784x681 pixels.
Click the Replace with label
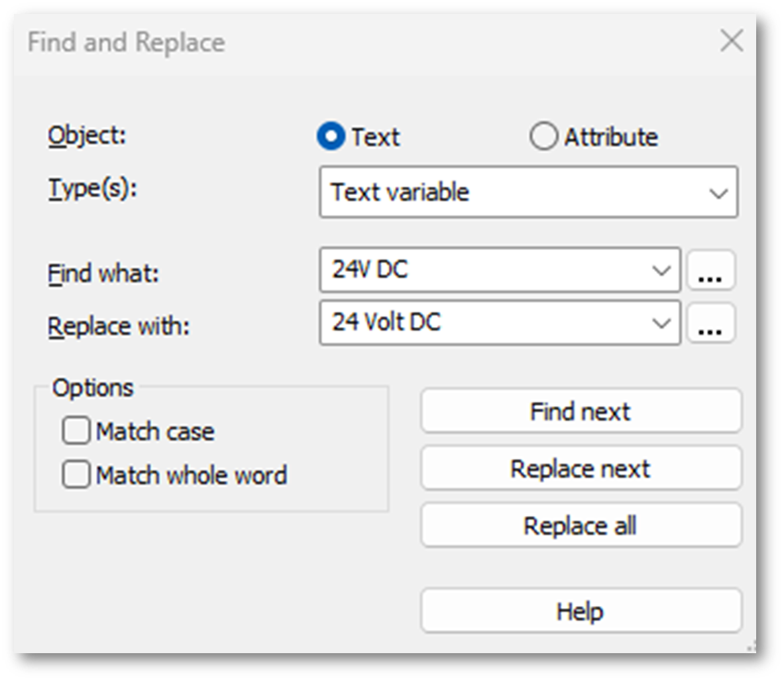coord(119,326)
